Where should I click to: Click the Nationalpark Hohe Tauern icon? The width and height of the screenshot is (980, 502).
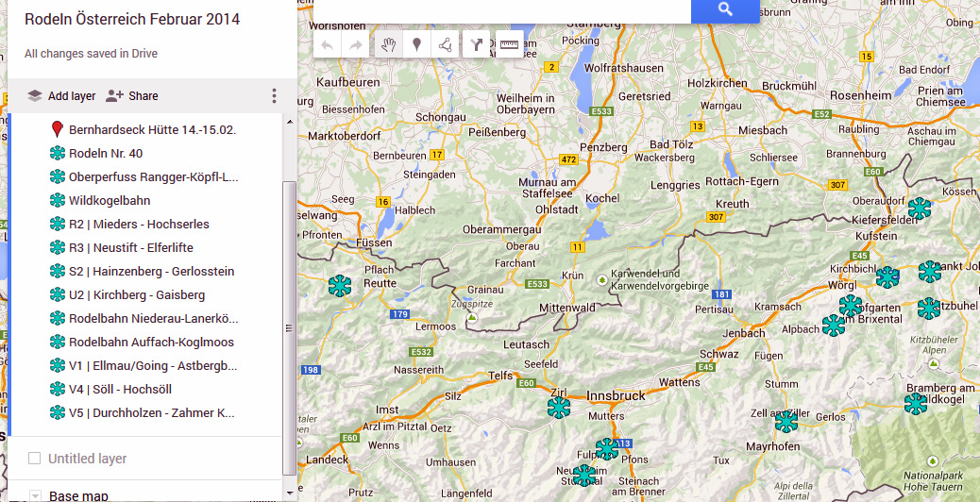tap(933, 460)
